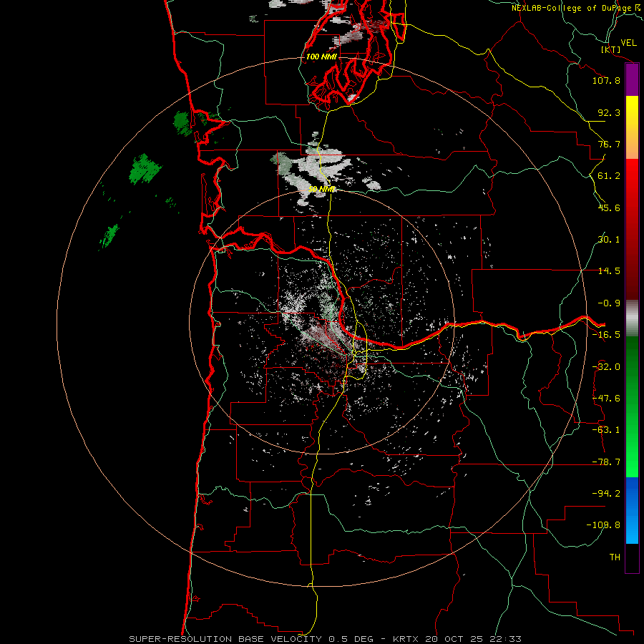Viewport: 644px width, 644px height.
Task: Select the -16.5 scale value
Action: point(606,335)
